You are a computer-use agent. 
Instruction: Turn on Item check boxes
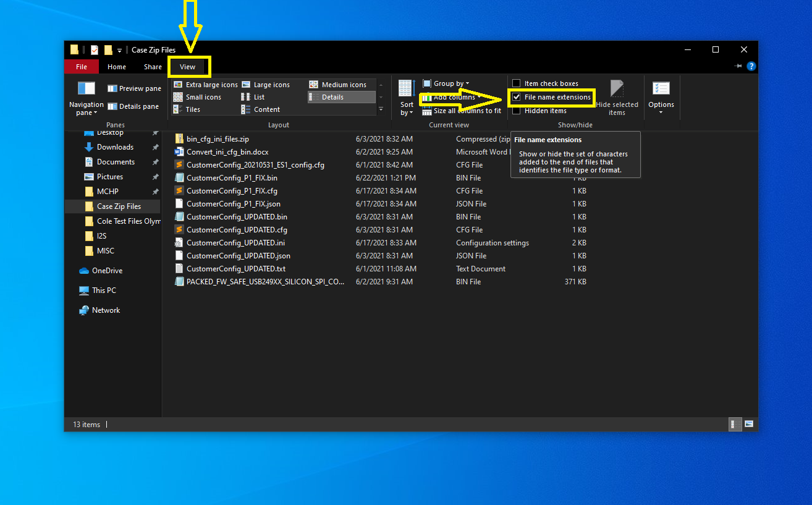(517, 83)
